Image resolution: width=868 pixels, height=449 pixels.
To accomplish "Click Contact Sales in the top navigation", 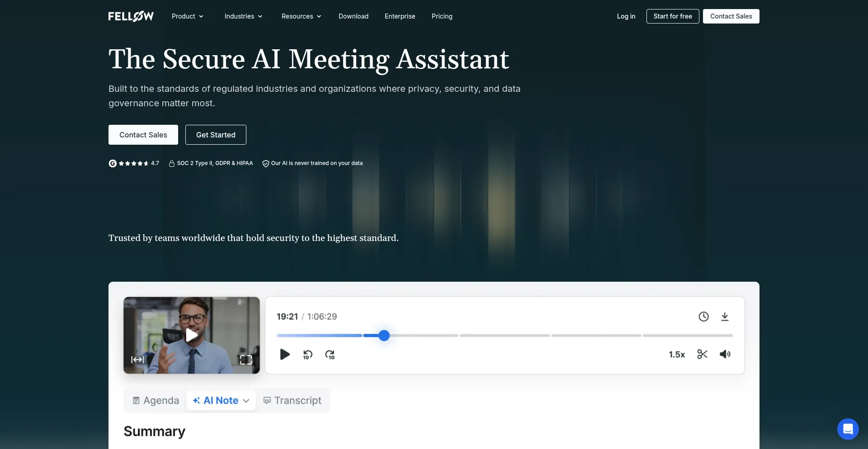I will [x=731, y=16].
